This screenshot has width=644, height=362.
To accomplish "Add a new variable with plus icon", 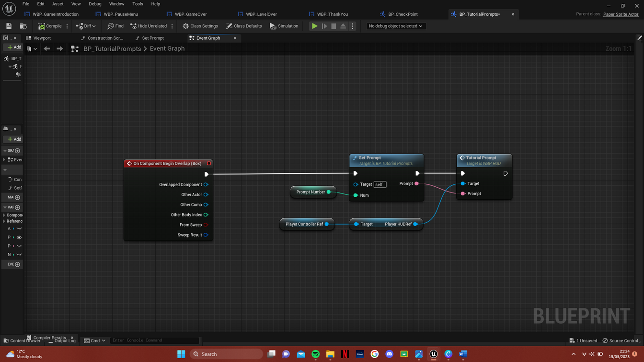I will [18, 207].
